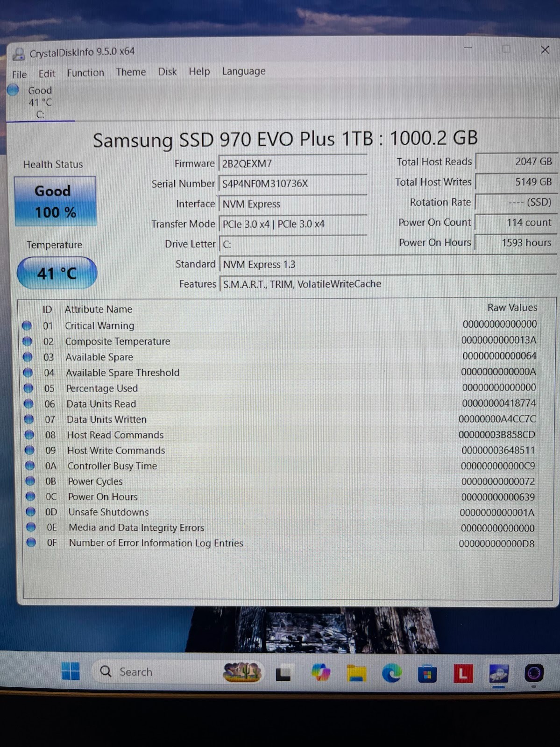Screen dimensions: 560x747
Task: Select the Data Units Written attribute row
Action: pos(279,419)
